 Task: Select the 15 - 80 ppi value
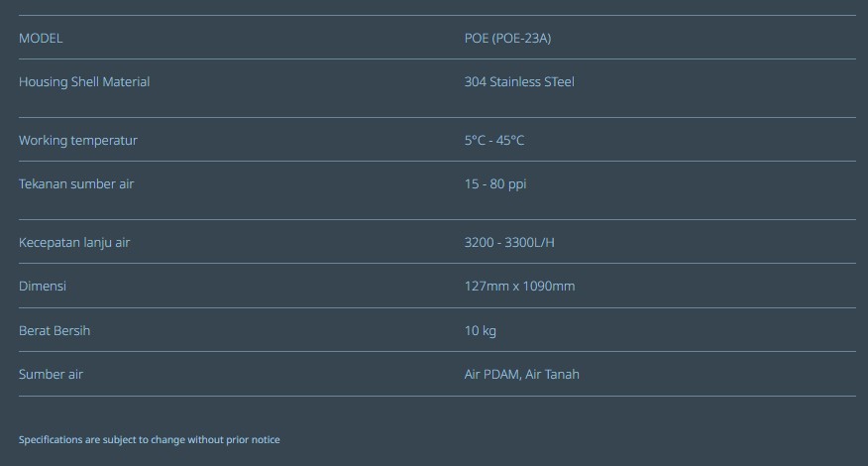pos(495,184)
